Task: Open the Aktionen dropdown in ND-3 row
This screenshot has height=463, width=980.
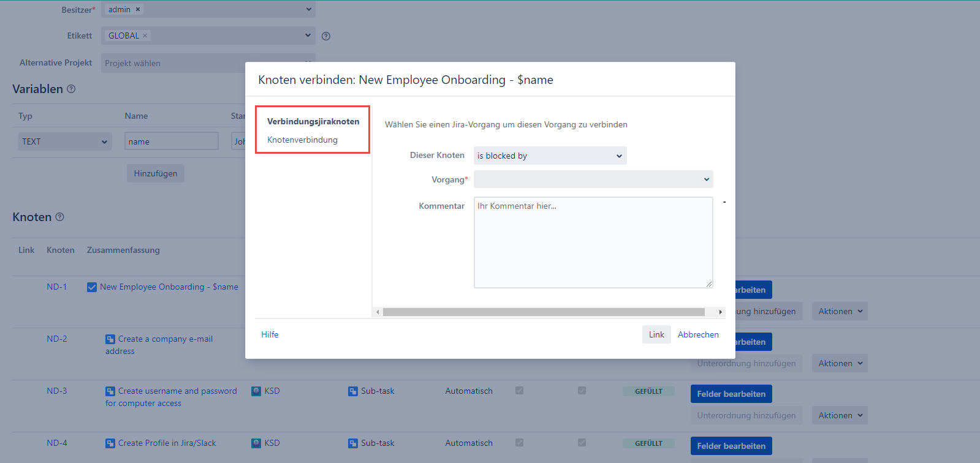Action: coord(840,416)
